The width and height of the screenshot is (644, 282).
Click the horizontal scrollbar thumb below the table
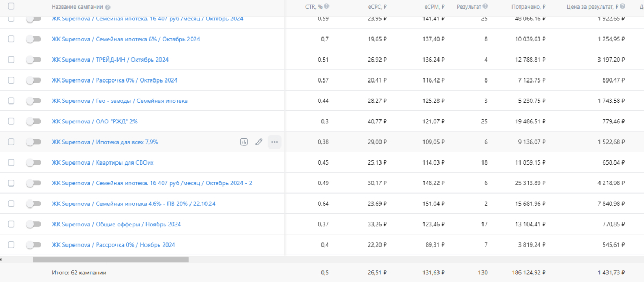(x=111, y=259)
